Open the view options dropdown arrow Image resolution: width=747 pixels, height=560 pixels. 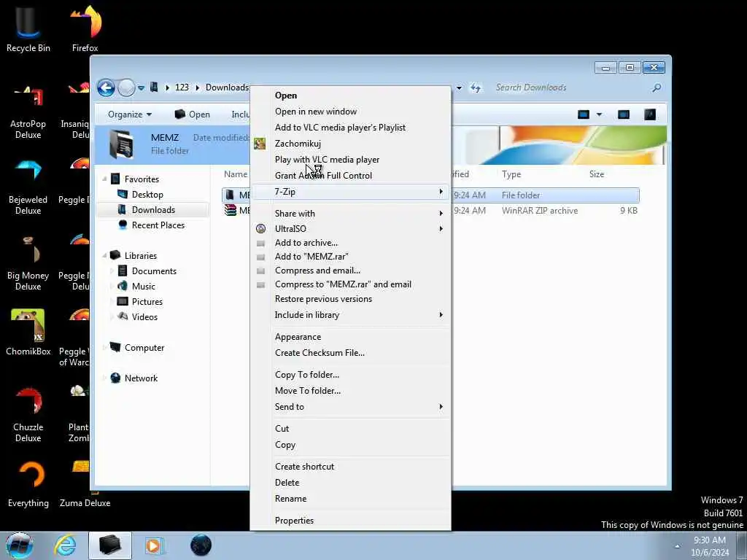tap(600, 114)
